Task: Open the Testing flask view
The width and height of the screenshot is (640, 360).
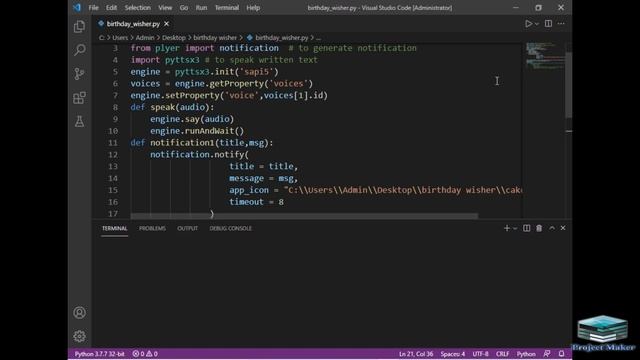Action: tap(79, 121)
